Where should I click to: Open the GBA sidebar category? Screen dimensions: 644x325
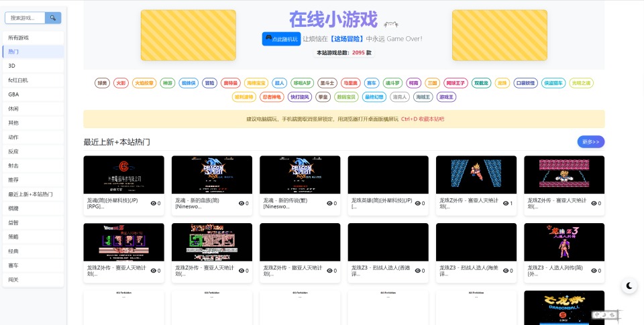(x=34, y=94)
